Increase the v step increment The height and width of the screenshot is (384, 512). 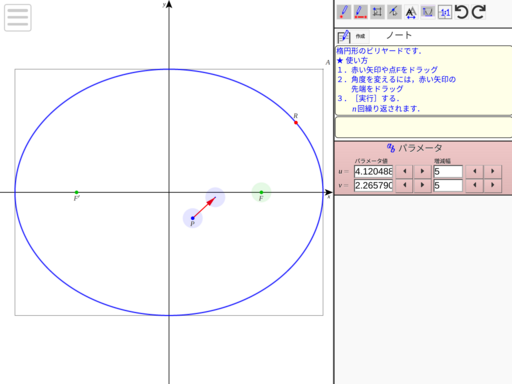pyautogui.click(x=493, y=185)
